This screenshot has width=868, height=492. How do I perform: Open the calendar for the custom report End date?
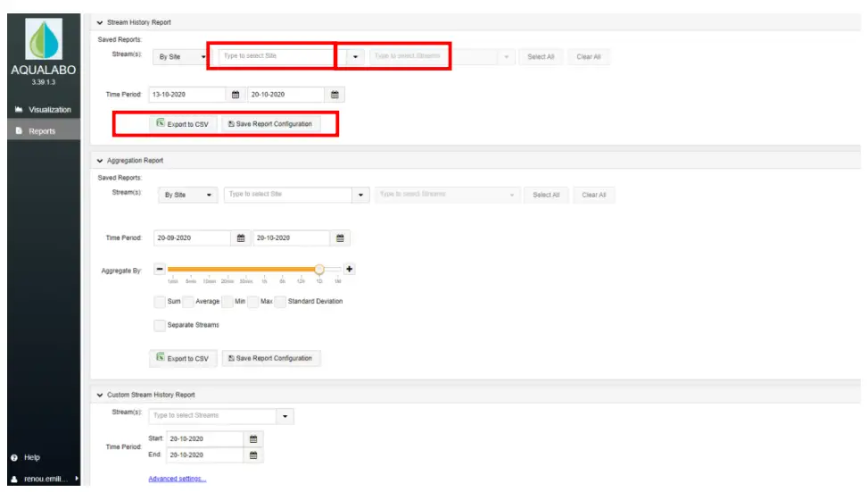tap(253, 455)
